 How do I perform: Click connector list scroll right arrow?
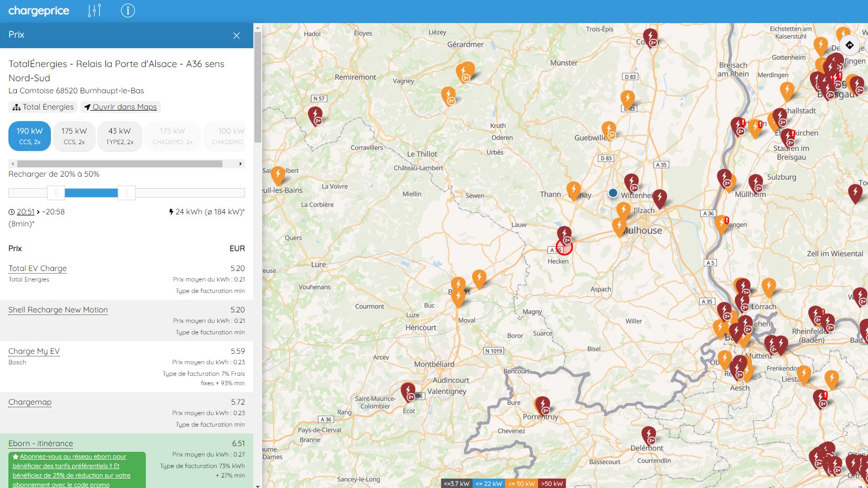241,164
